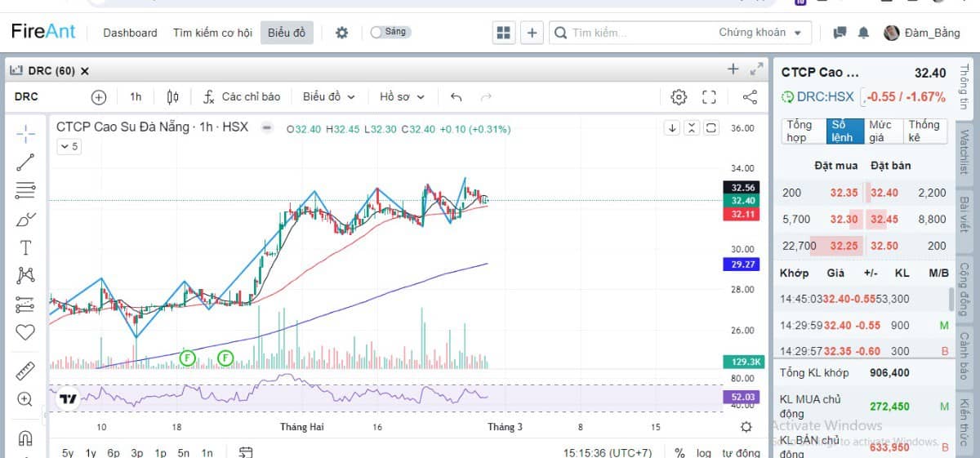980x458 pixels.
Task: Set chart range to 5y
Action: [x=68, y=452]
